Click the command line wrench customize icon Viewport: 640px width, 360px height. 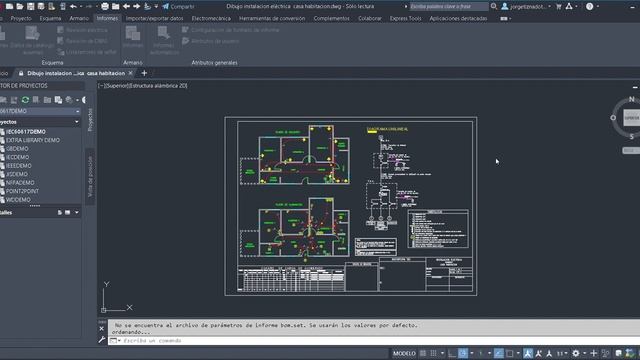click(x=102, y=340)
